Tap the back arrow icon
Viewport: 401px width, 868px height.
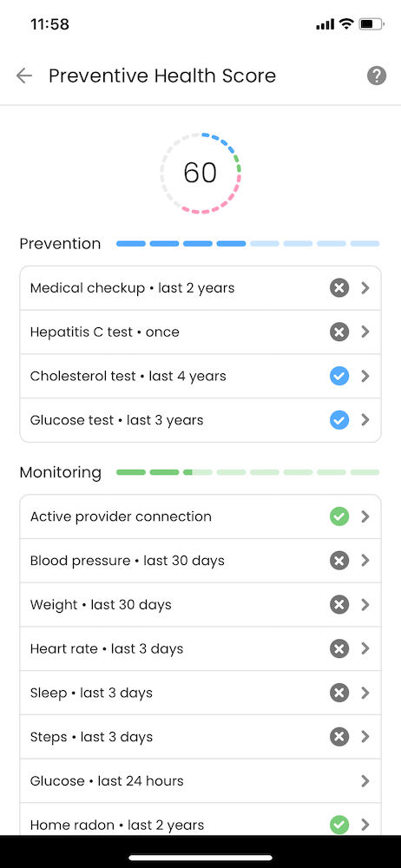tap(23, 76)
